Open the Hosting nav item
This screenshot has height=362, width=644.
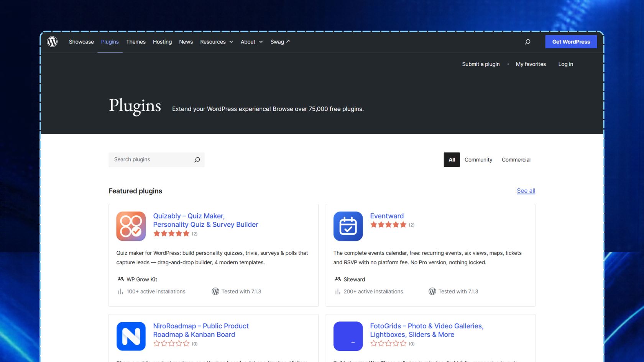click(x=162, y=42)
